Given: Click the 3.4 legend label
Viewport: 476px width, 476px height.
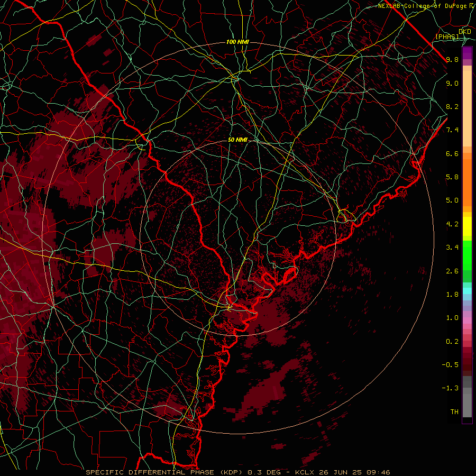Looking at the screenshot, I should pyautogui.click(x=452, y=248).
